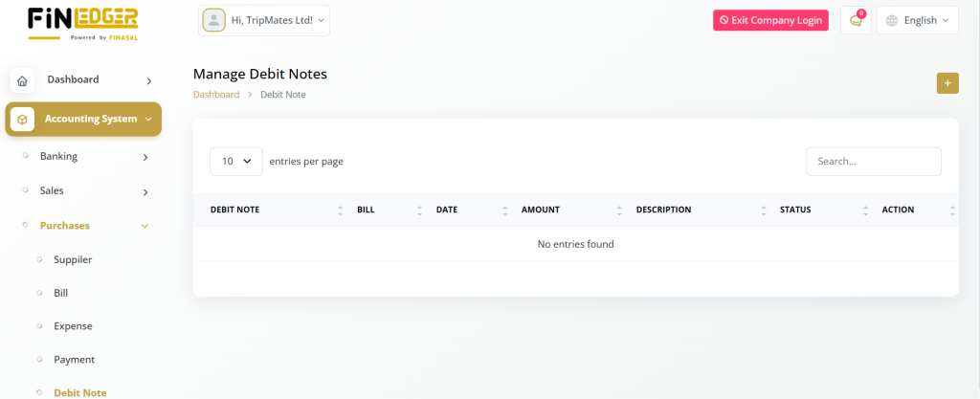The image size is (980, 399).
Task: Click the FinLedger logo
Action: [83, 23]
